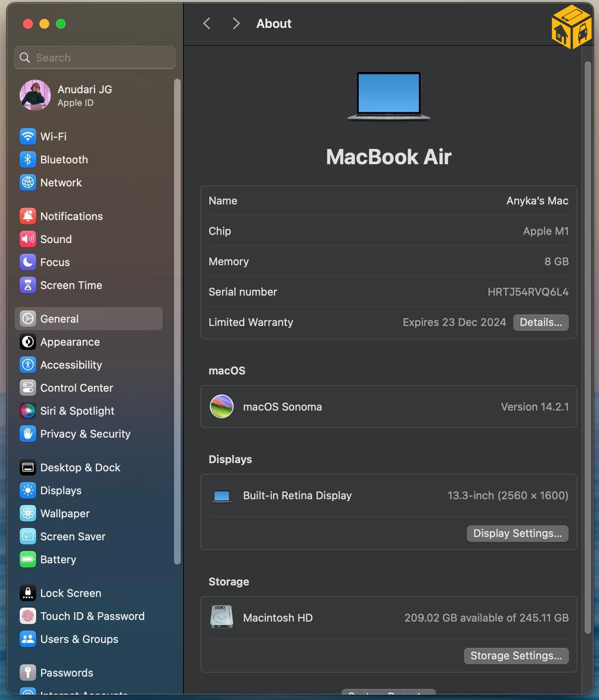The height and width of the screenshot is (700, 599).
Task: Click the MacBook Air laptop image
Action: (x=389, y=96)
